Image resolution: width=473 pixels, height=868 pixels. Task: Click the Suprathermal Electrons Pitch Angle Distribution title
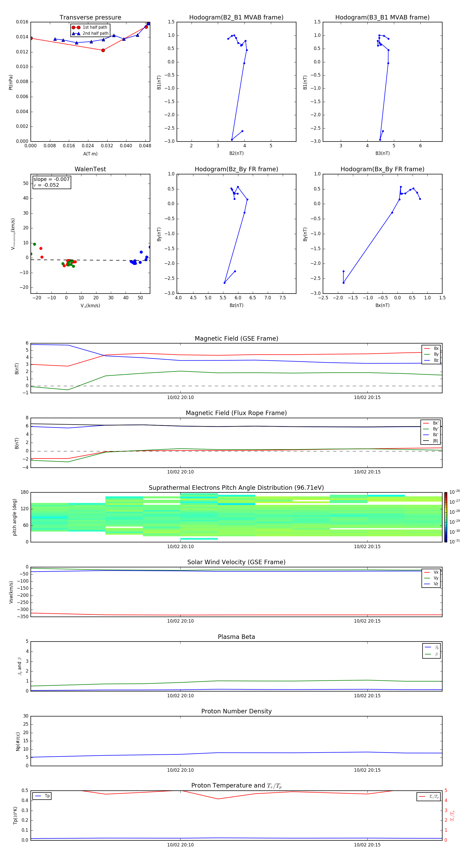(236, 488)
